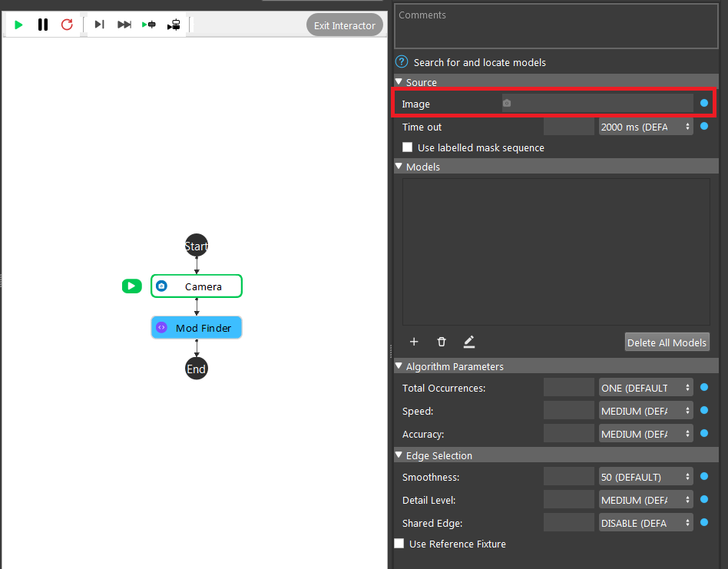
Task: Click the blue dot beside Image
Action: [704, 103]
